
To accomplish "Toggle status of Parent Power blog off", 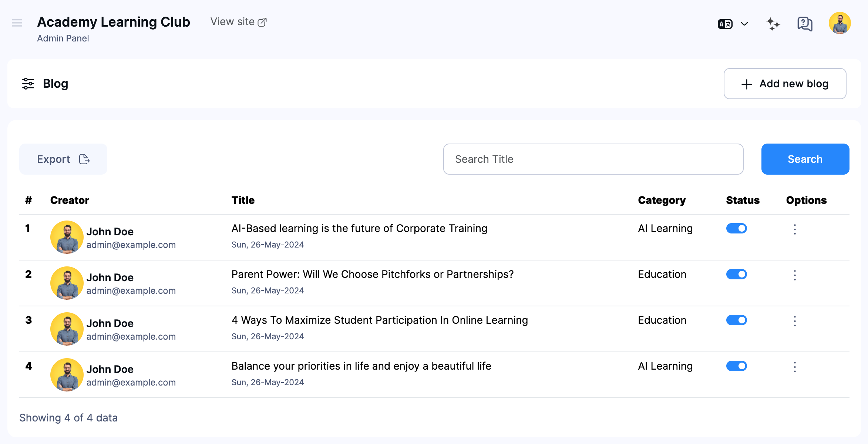I will (x=736, y=274).
